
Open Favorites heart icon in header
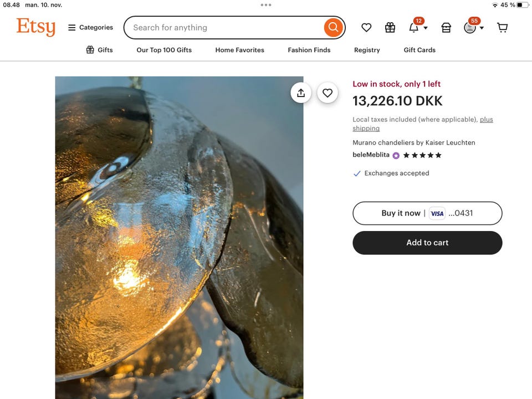coord(366,28)
